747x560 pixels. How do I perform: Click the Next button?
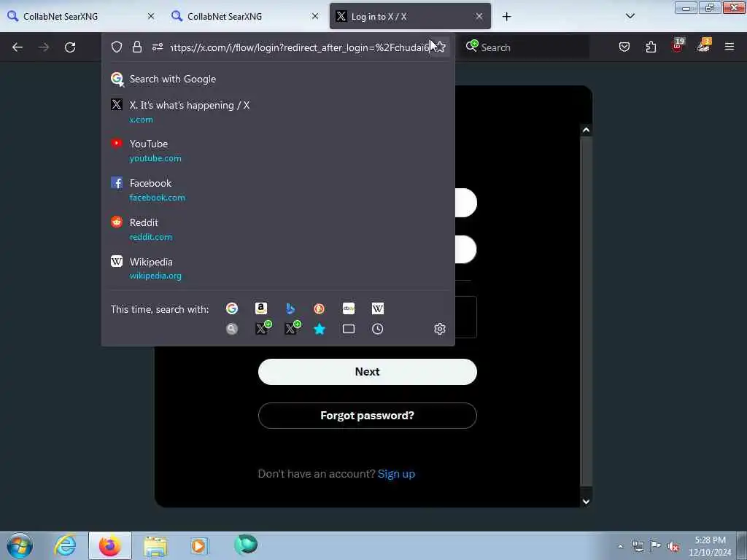368,372
